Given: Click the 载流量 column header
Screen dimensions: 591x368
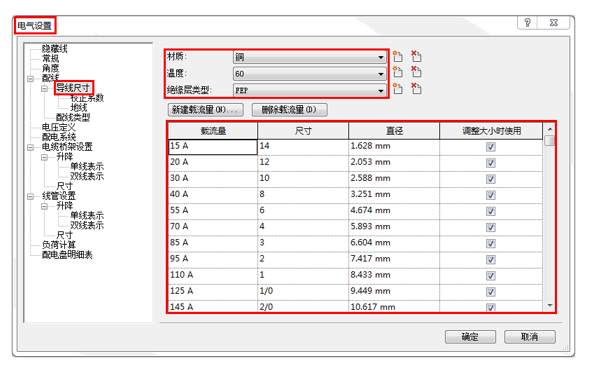Looking at the screenshot, I should click(x=213, y=131).
